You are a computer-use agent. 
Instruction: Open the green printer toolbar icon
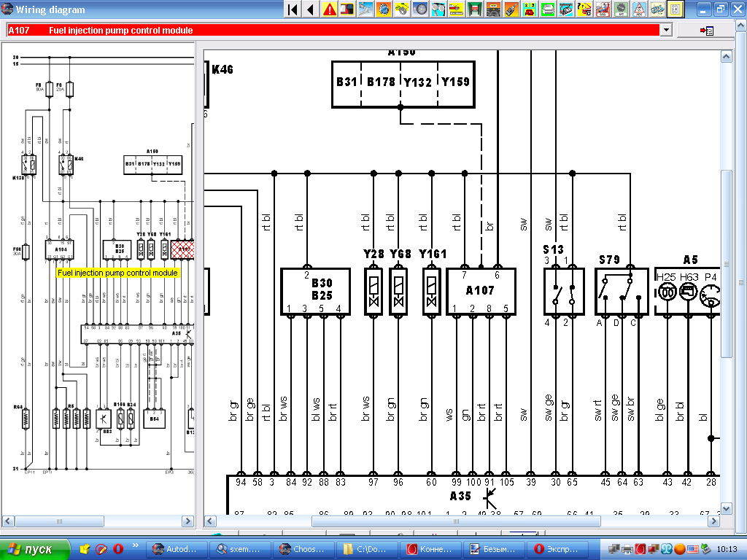547,9
